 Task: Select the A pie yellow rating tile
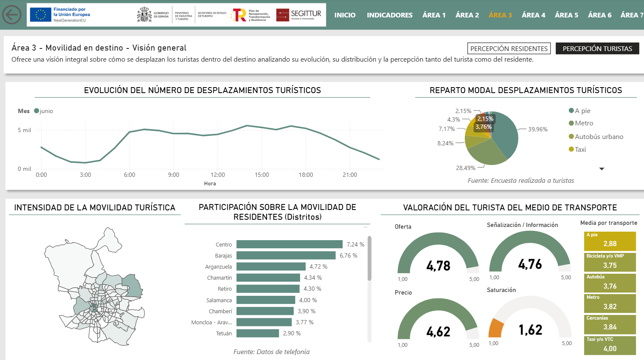[x=610, y=241]
